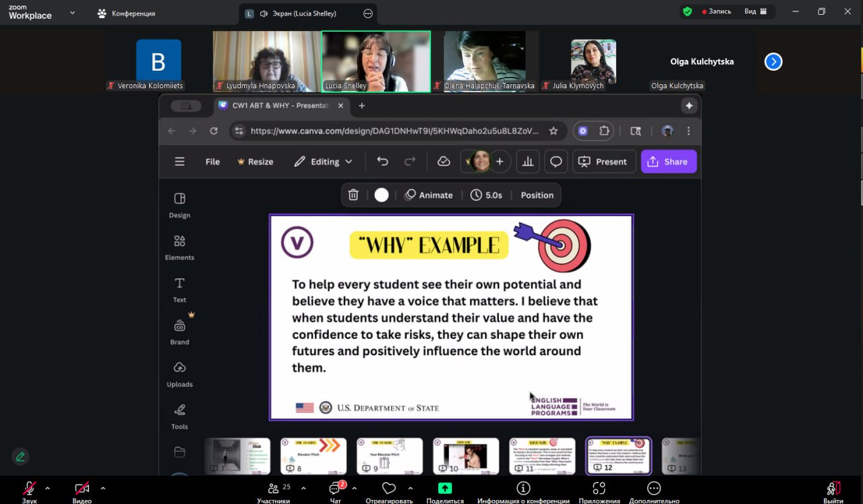Viewport: 863px width, 504px height.
Task: Open the Canva File menu
Action: tap(212, 162)
